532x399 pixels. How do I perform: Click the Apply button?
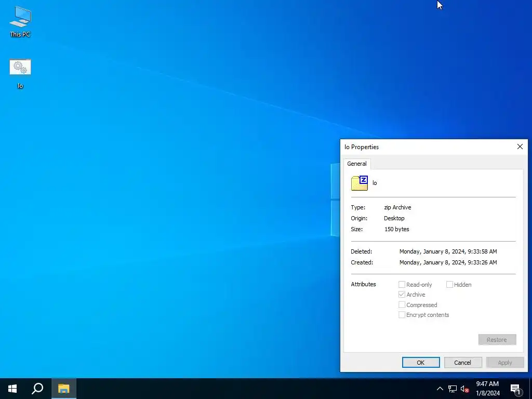[x=505, y=362]
